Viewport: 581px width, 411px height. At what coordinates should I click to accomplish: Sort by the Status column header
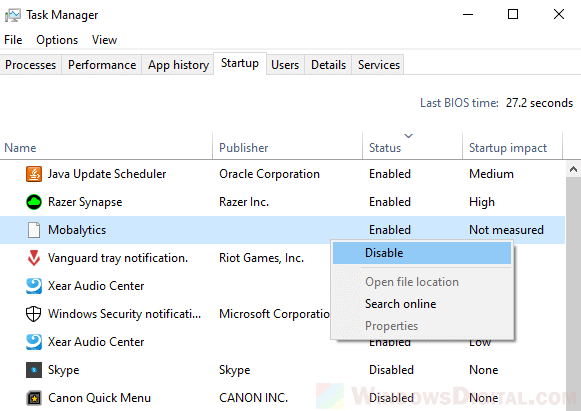tap(412, 147)
